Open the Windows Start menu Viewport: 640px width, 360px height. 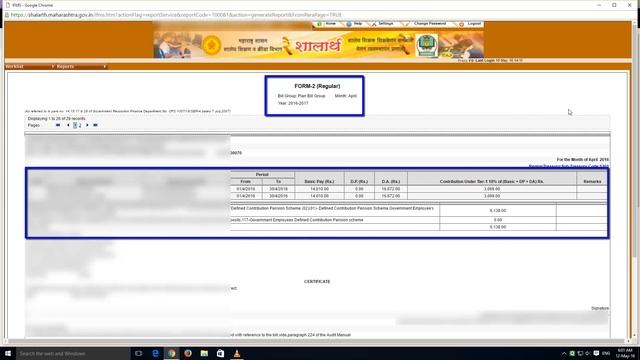tap(8, 353)
